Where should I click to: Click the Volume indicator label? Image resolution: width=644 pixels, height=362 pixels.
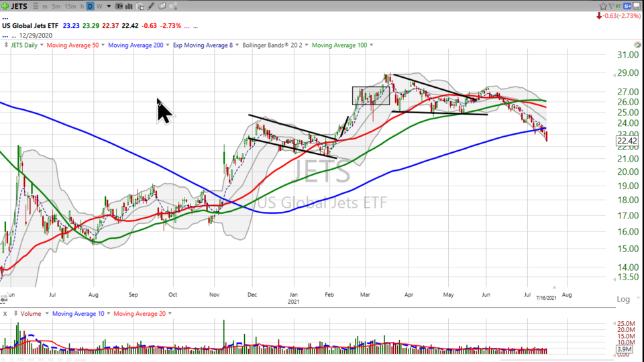(x=31, y=313)
